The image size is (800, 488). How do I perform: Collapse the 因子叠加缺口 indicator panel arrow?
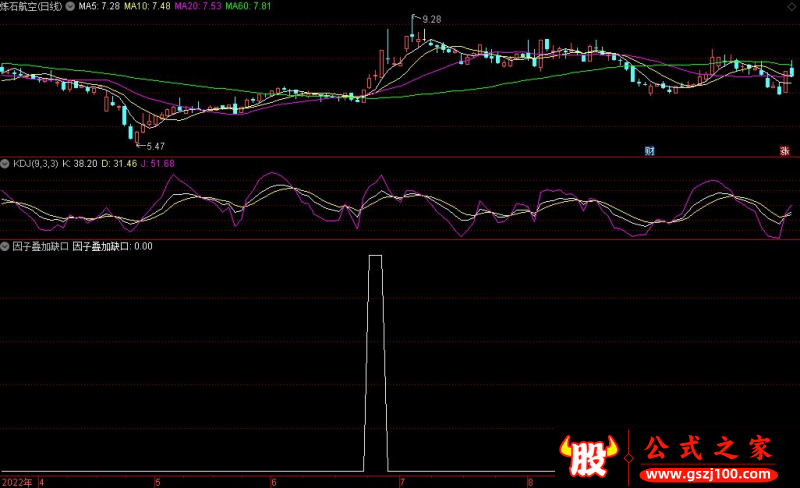click(x=5, y=245)
